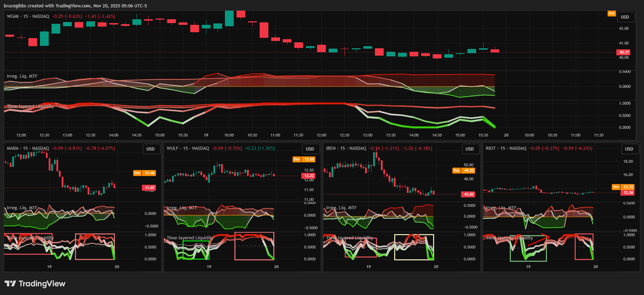Click the 45.82 last price label on IREN
Viewport: 644px width, 295px height.
pyautogui.click(x=468, y=194)
